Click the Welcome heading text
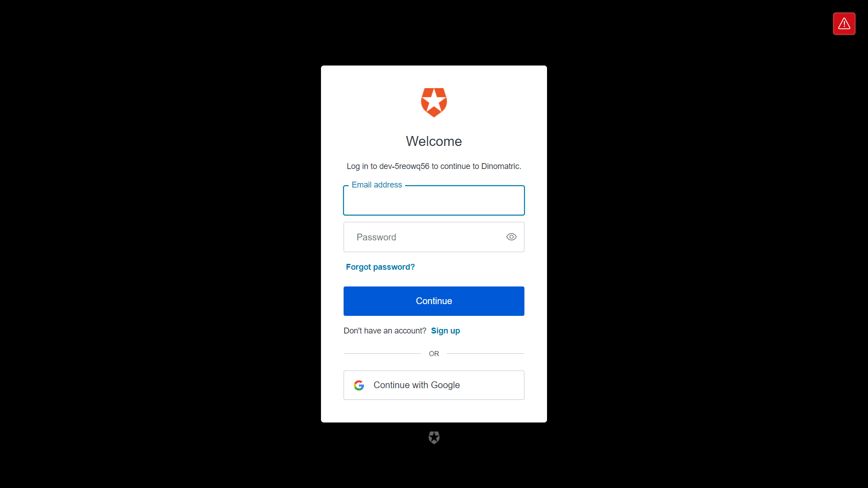This screenshot has height=488, width=868. [x=434, y=141]
